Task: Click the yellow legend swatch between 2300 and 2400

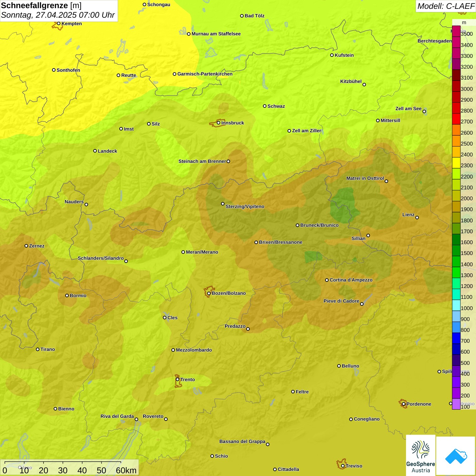Action: [456, 163]
